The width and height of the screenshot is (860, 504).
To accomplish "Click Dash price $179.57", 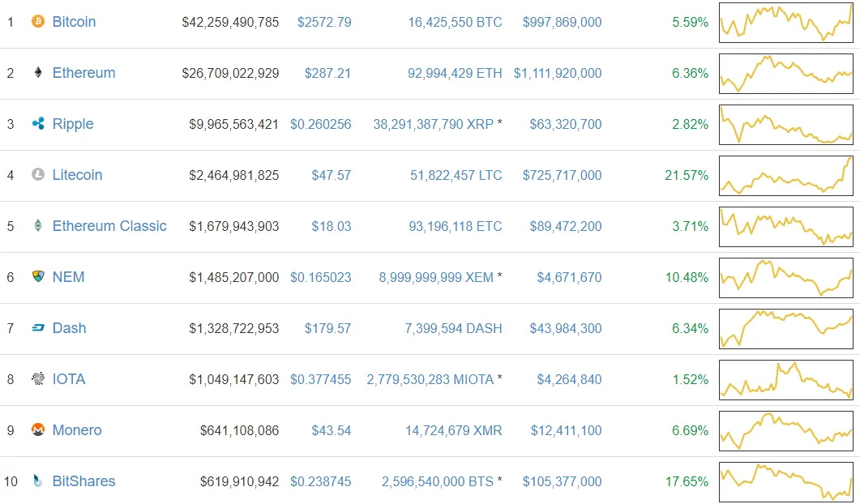I will pyautogui.click(x=327, y=328).
